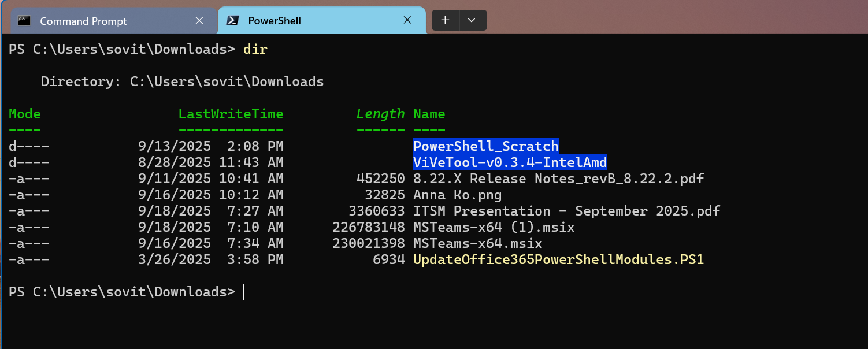Click the LastWriteTime column header text
Screen dimensions: 868x349
tap(231, 113)
